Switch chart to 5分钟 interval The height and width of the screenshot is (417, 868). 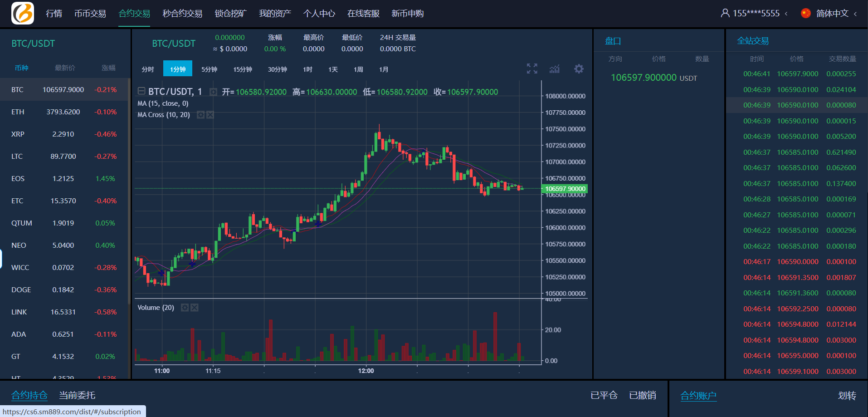(209, 69)
